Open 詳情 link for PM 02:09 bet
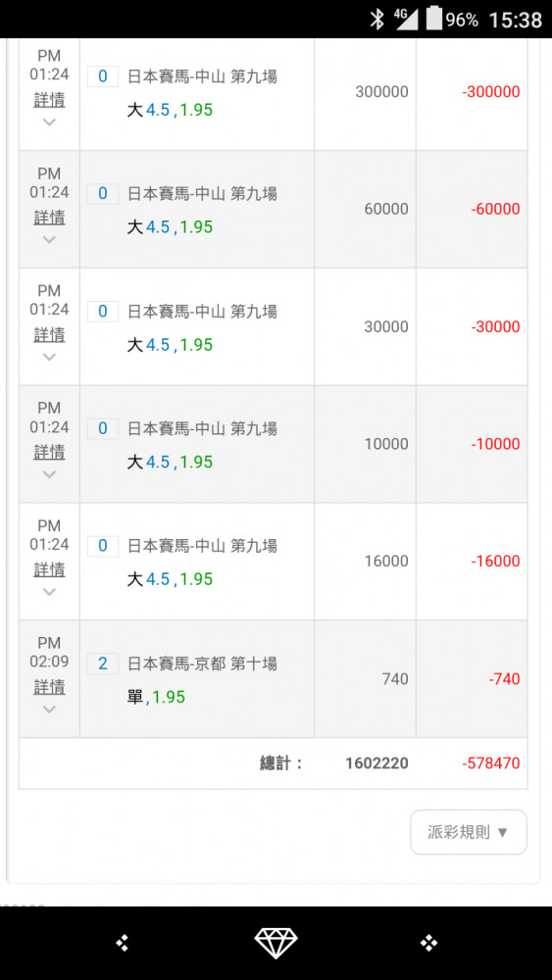The height and width of the screenshot is (980, 552). click(x=49, y=687)
